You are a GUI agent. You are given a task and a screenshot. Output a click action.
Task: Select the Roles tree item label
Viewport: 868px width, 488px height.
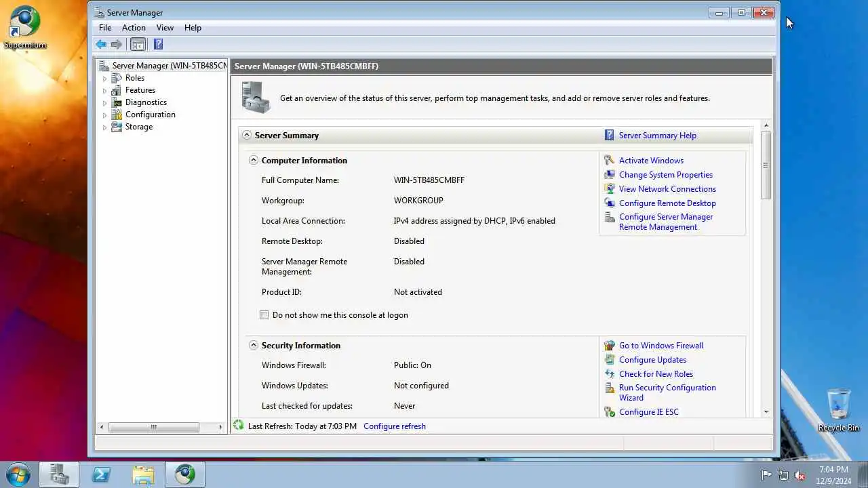(x=135, y=78)
